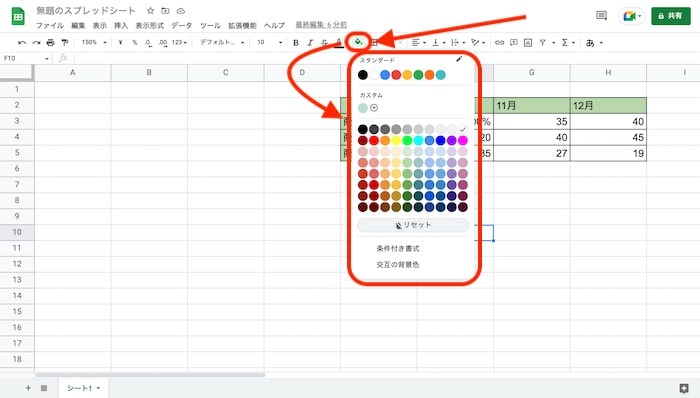The width and height of the screenshot is (700, 398).
Task: Pick the bright yellow palette swatch
Action: (396, 141)
